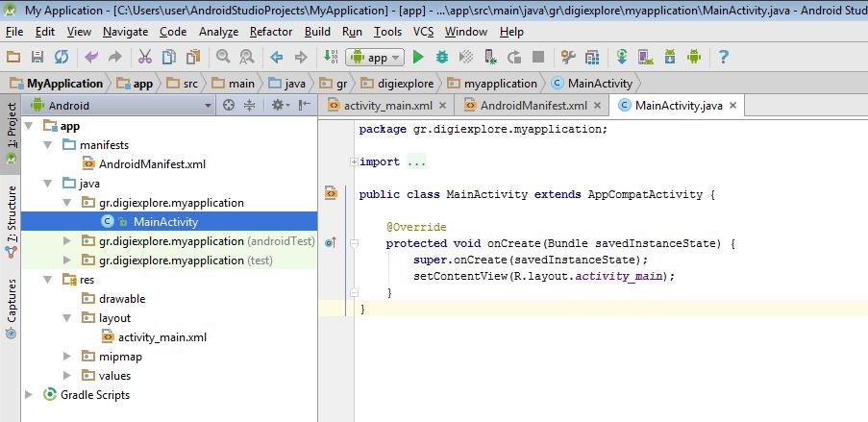Collapse the res folder
Image resolution: width=868 pixels, height=422 pixels.
(x=48, y=280)
